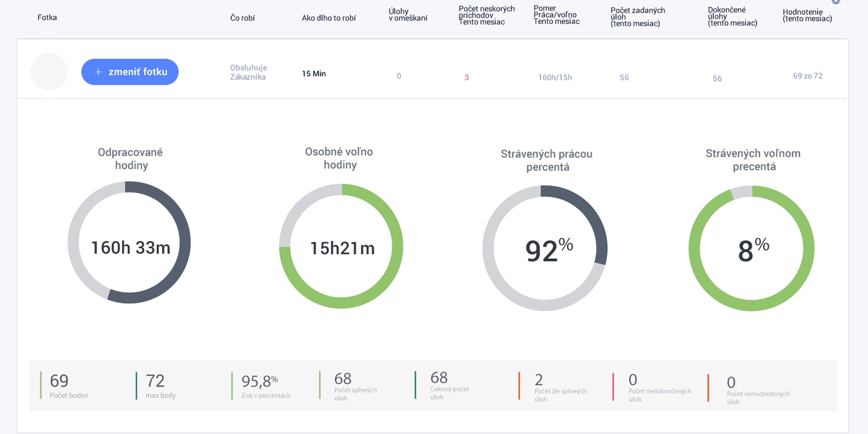Click the 160h/15h work ratio value
The image size is (868, 434).
click(x=555, y=77)
